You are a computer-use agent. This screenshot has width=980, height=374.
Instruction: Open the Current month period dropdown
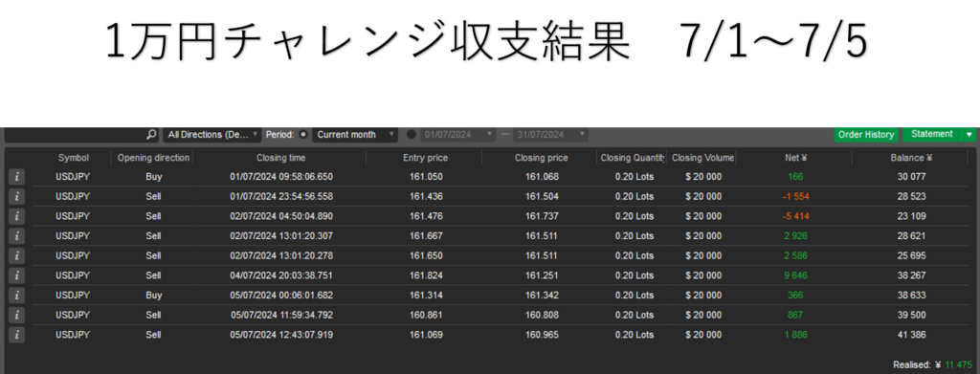(355, 134)
